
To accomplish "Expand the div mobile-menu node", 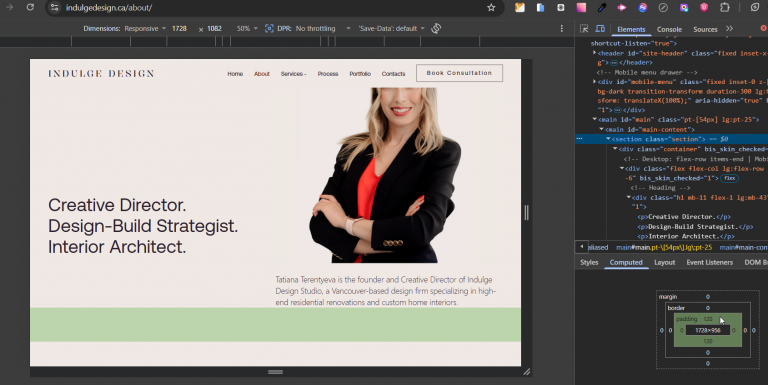I will (595, 82).
